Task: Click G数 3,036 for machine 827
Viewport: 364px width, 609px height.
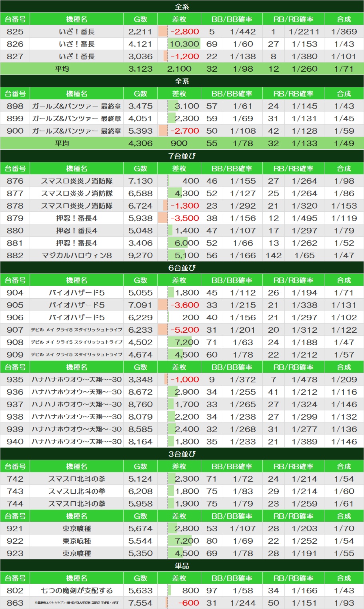Action: coord(140,56)
